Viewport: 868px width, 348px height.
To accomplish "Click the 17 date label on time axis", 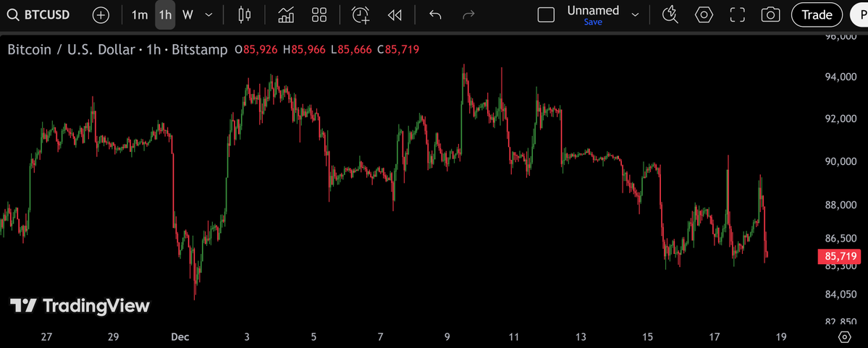I will pyautogui.click(x=714, y=336).
